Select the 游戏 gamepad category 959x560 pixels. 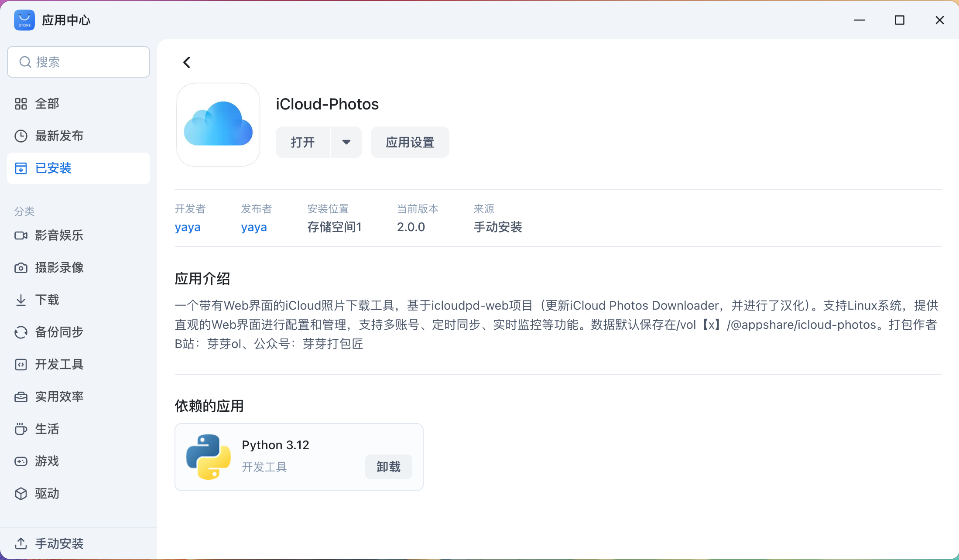tap(47, 461)
